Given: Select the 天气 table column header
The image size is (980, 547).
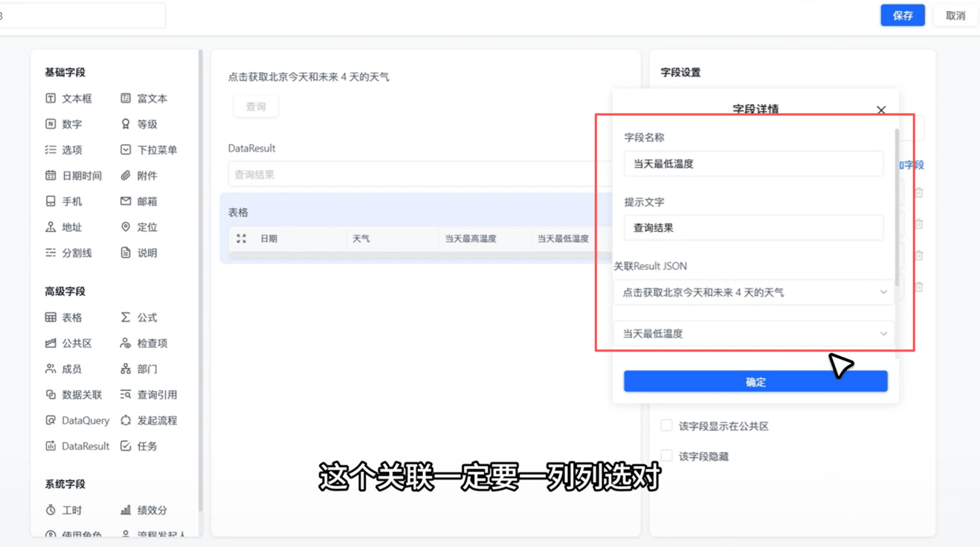Looking at the screenshot, I should point(361,239).
